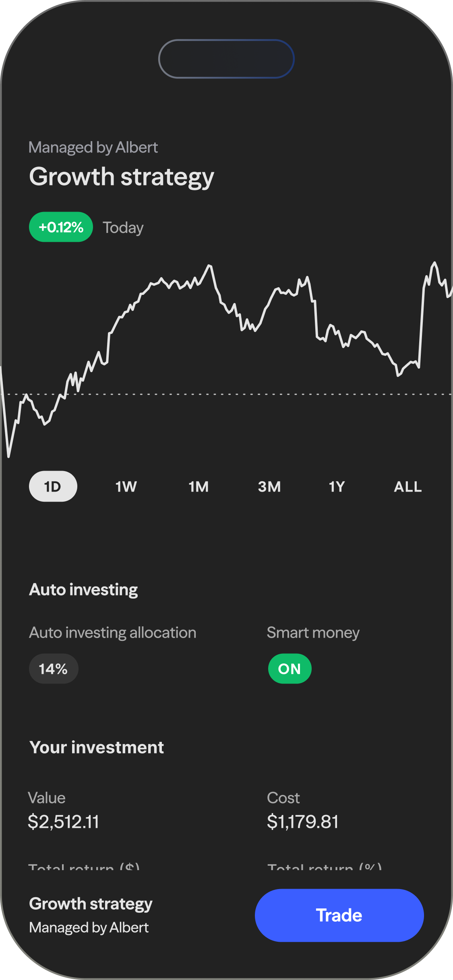Tap the Today label beside the badge
The width and height of the screenshot is (453, 980).
pos(123,228)
